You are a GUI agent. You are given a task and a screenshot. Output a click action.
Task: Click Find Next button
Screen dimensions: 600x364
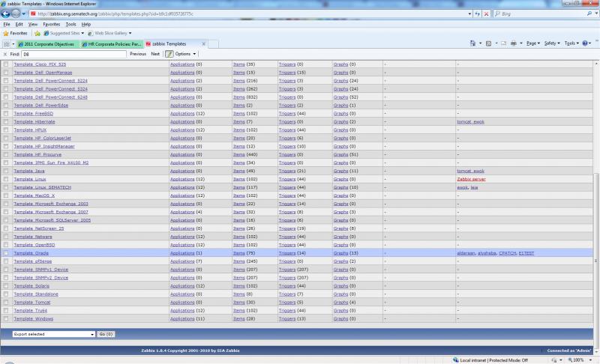coord(155,54)
